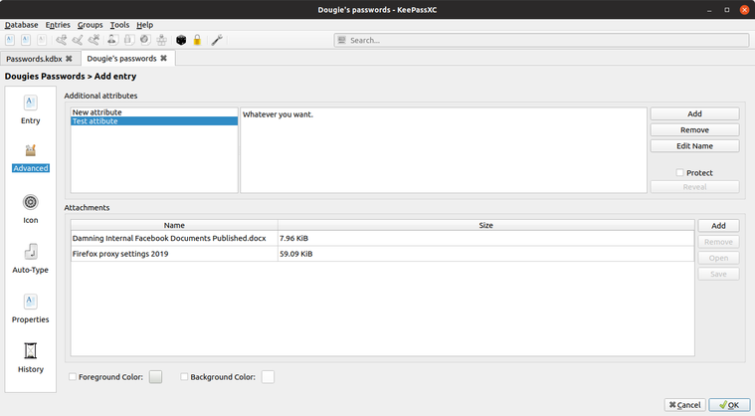Image resolution: width=755 pixels, height=416 pixels.
Task: Click the disabled Reveal button
Action: click(x=694, y=187)
